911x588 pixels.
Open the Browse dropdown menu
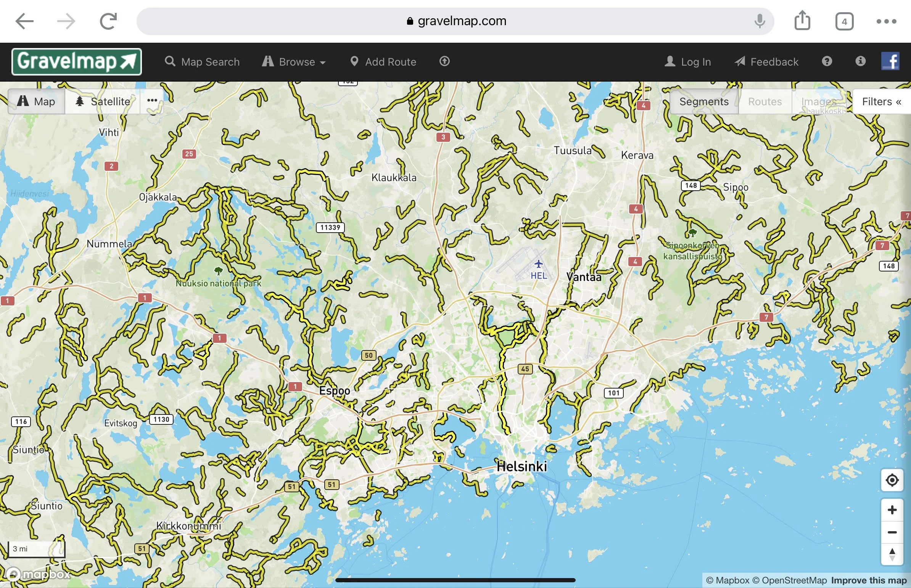tap(294, 62)
